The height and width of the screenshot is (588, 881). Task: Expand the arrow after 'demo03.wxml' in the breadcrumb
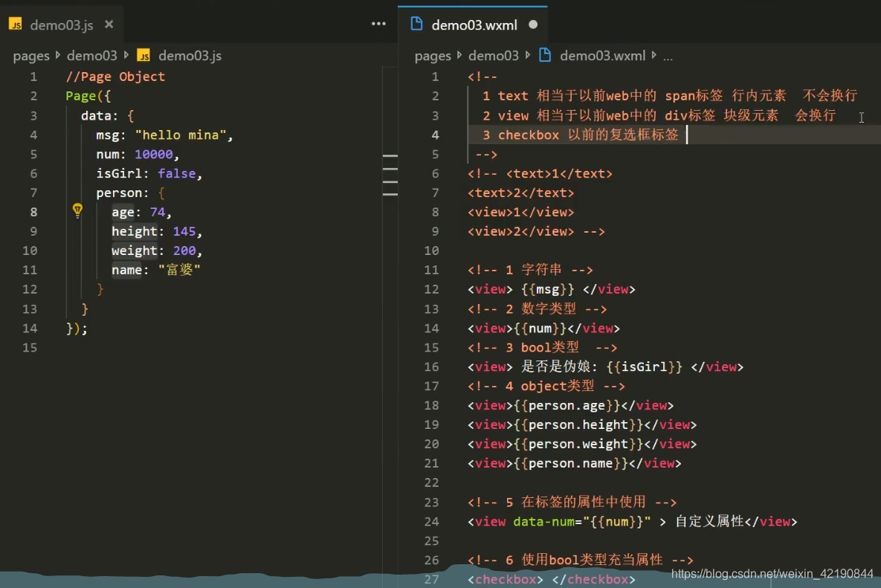tap(654, 55)
